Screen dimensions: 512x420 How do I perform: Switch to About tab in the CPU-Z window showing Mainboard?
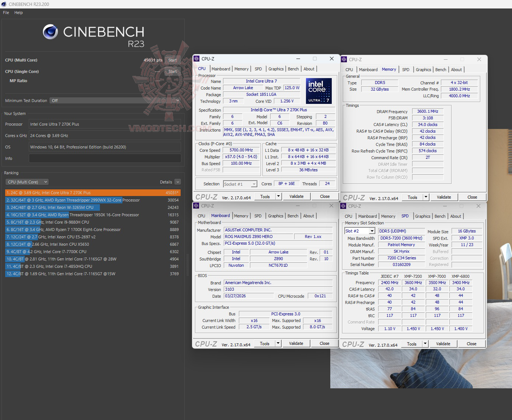(x=309, y=216)
